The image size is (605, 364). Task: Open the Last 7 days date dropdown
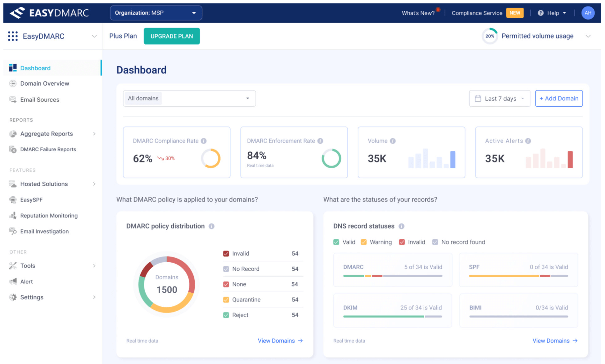click(499, 99)
